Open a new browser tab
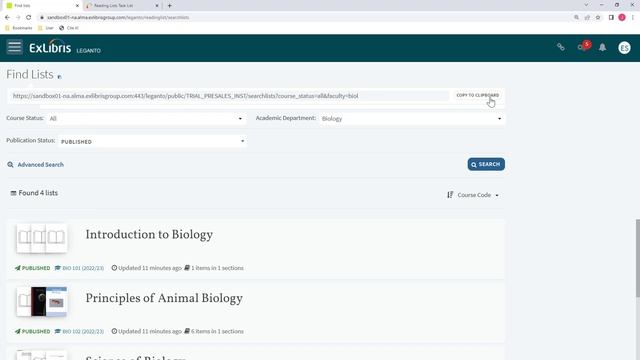Image resolution: width=640 pixels, height=360 pixels. pos(169,6)
